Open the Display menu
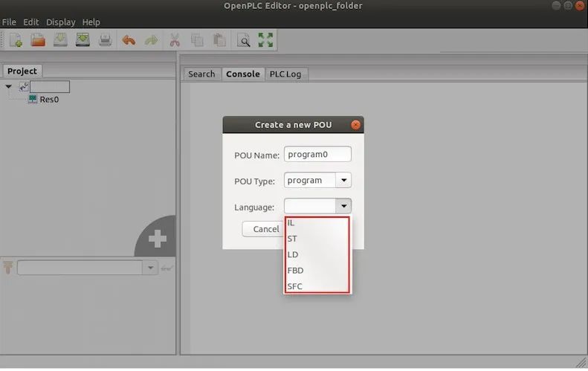588x371 pixels. [60, 22]
